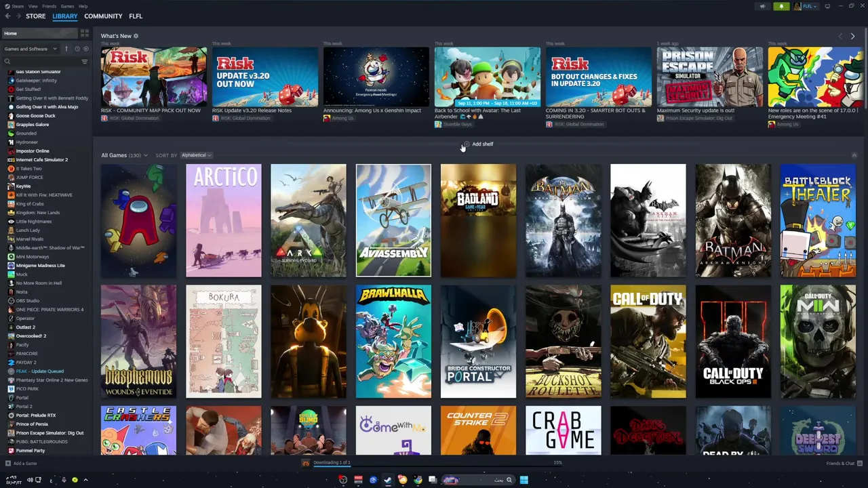Go back with the back arrow
Viewport: 868px width, 488px height.
(x=6, y=16)
